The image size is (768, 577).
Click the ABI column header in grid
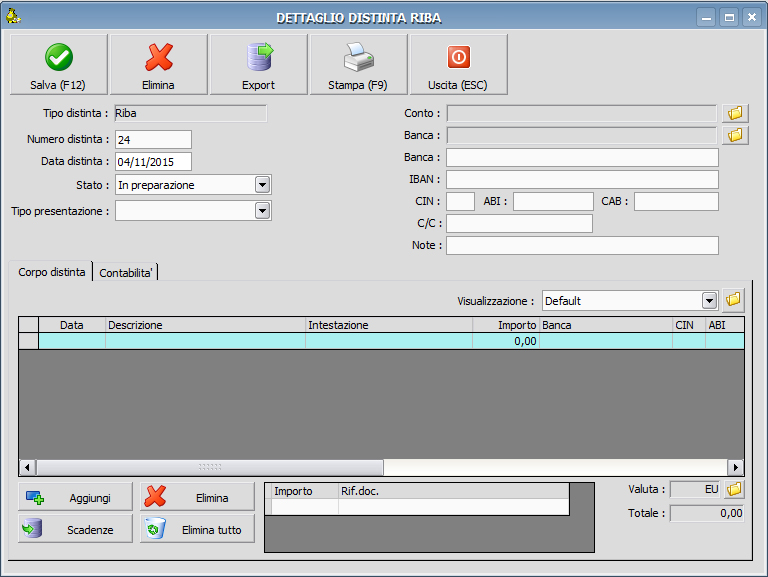[725, 325]
